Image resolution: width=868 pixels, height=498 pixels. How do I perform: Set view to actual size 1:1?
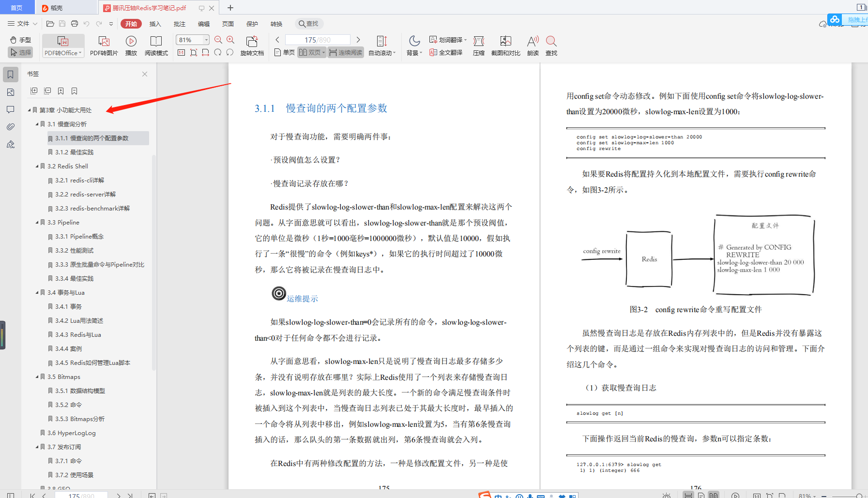181,52
